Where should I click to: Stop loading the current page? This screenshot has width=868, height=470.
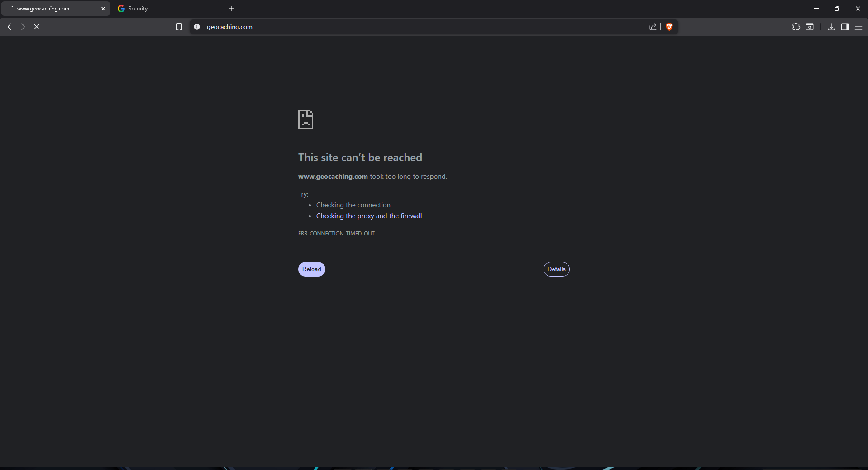pyautogui.click(x=37, y=27)
